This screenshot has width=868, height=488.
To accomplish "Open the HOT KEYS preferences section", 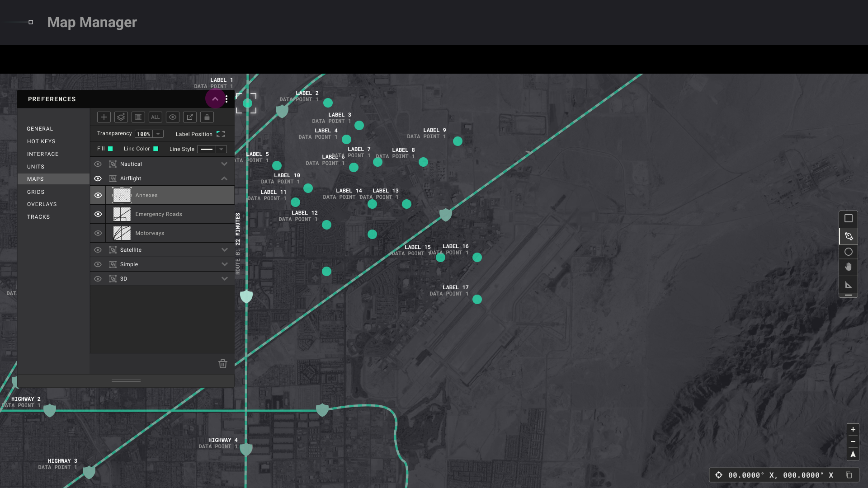I will coord(41,141).
